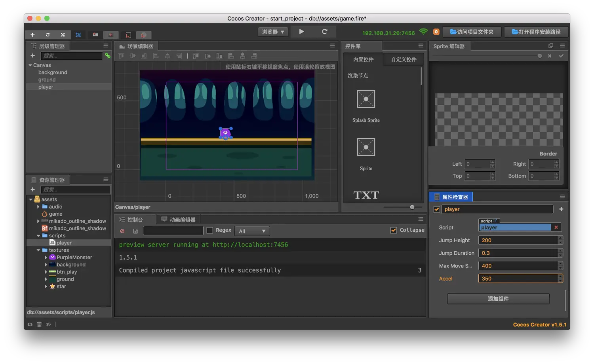
Task: Click the green link search-filter icon
Action: coord(107,56)
